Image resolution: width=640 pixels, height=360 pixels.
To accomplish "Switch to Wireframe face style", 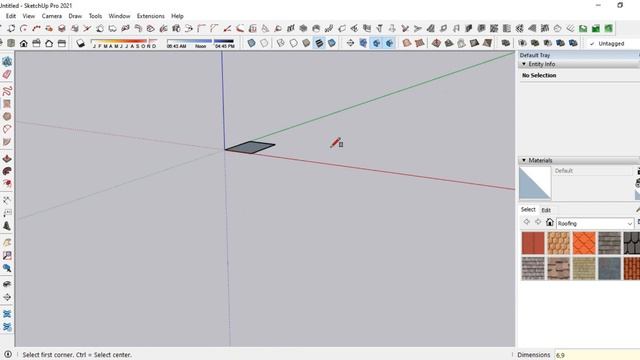I will (280, 43).
